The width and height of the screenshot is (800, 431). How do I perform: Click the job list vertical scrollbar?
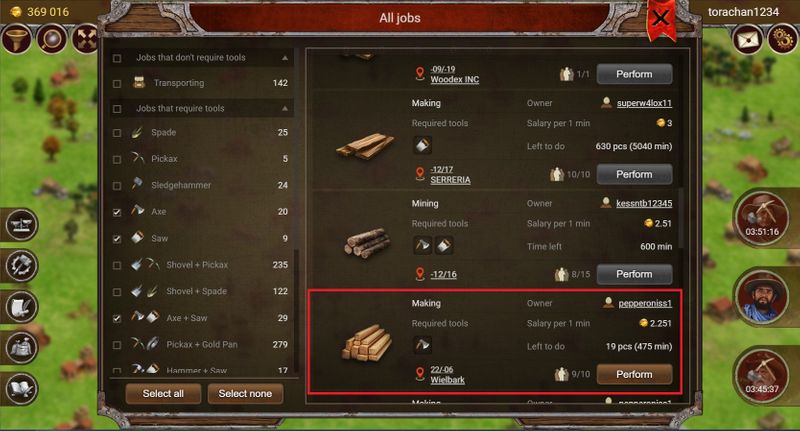click(681, 219)
